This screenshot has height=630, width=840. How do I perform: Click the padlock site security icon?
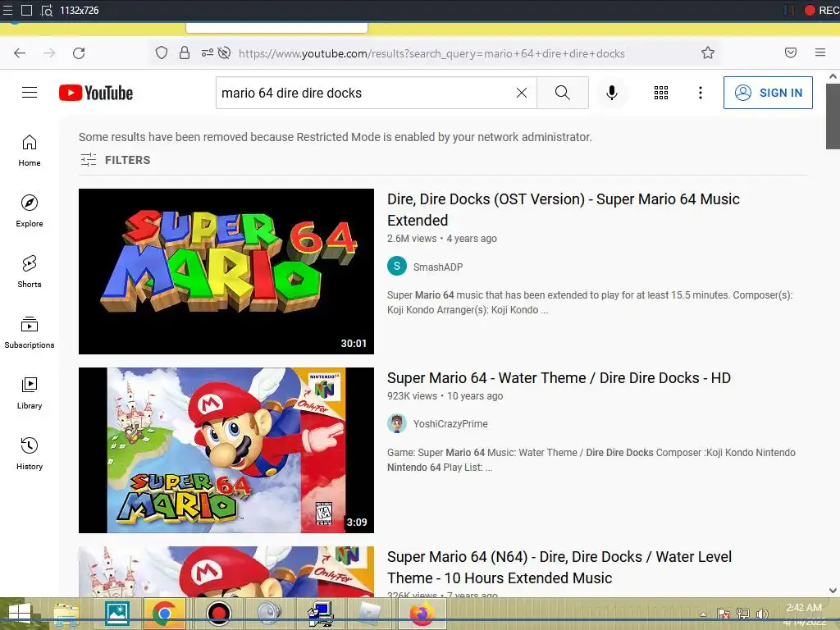[x=185, y=52]
